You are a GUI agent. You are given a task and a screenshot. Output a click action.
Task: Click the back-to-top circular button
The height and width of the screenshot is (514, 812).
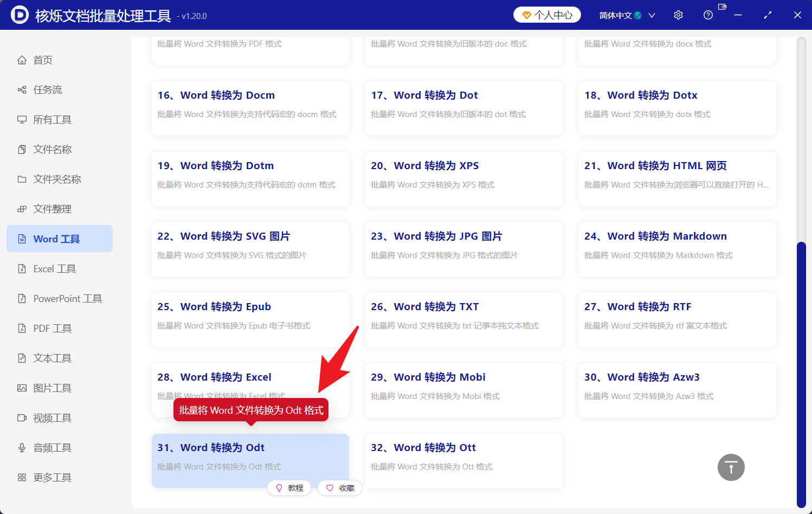tap(731, 467)
